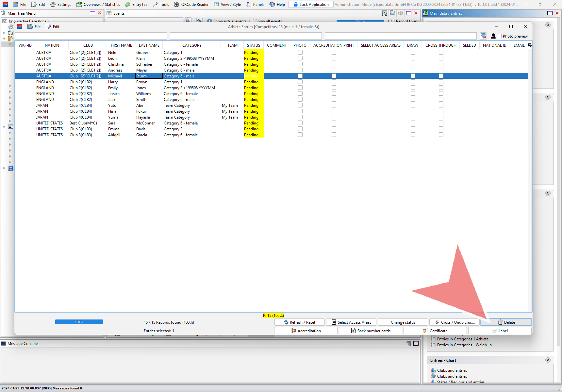The height and width of the screenshot is (392, 562).
Task: Open the Overviews / Statistics menu
Action: [x=98, y=5]
